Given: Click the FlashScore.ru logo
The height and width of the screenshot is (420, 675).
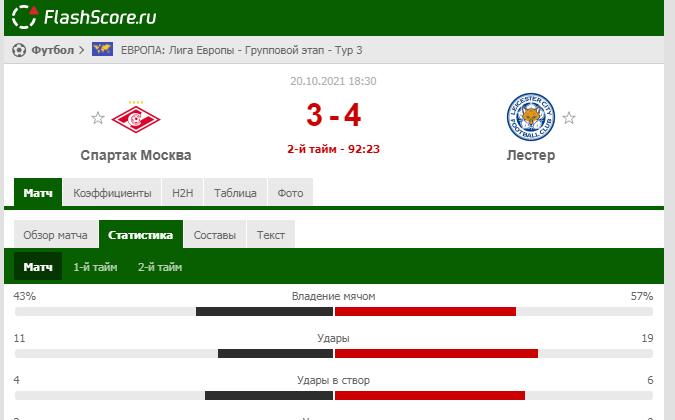Looking at the screenshot, I should point(84,17).
